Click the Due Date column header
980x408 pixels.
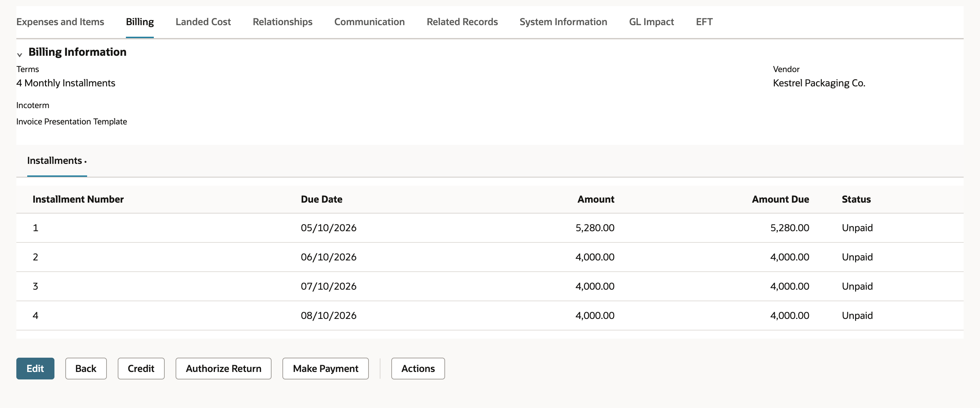[x=322, y=199]
